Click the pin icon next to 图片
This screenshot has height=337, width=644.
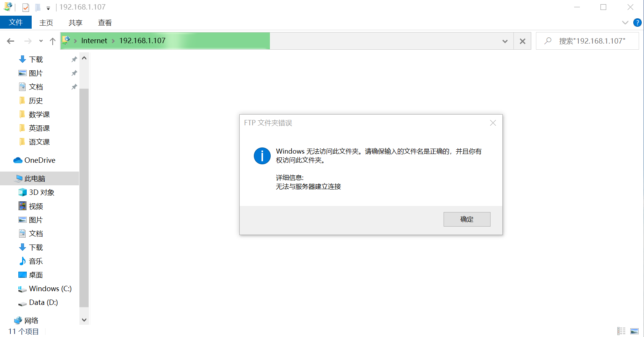point(74,73)
